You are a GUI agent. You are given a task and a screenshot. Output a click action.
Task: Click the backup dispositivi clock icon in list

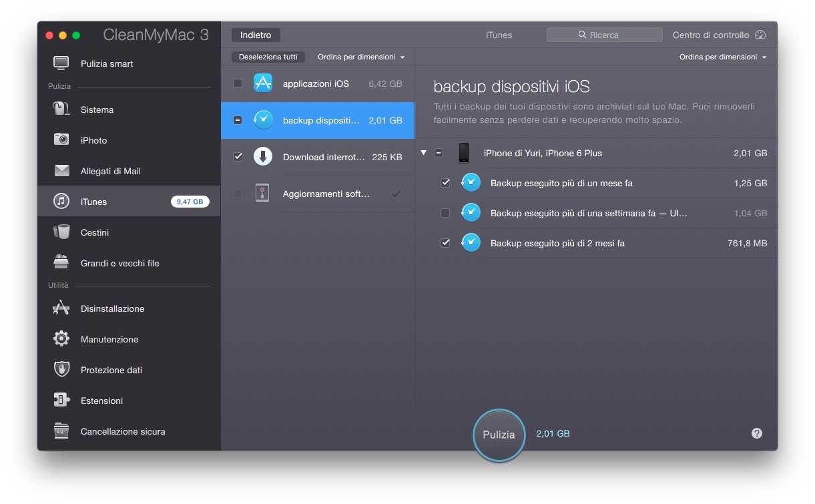tap(263, 120)
